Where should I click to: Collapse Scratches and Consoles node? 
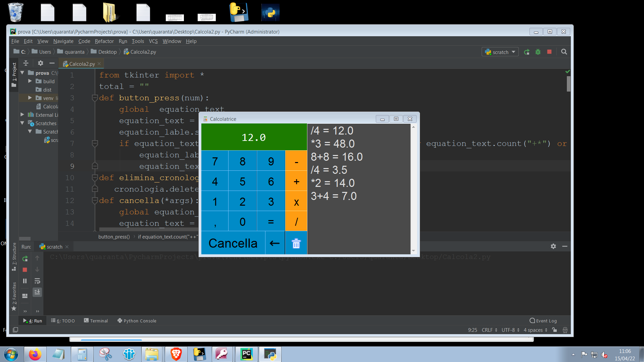click(x=22, y=123)
